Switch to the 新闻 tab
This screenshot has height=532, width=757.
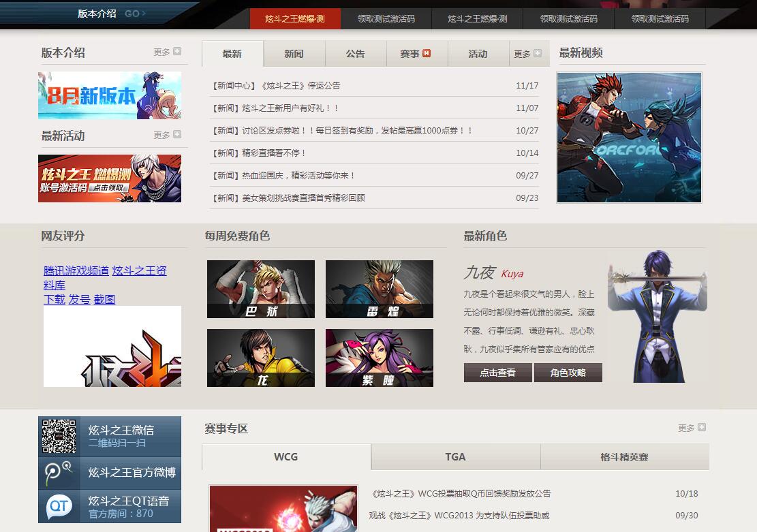(x=294, y=54)
